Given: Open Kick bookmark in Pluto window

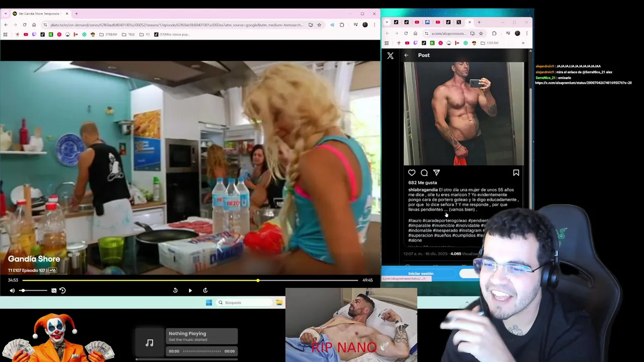Looking at the screenshot, I should click(51, 34).
